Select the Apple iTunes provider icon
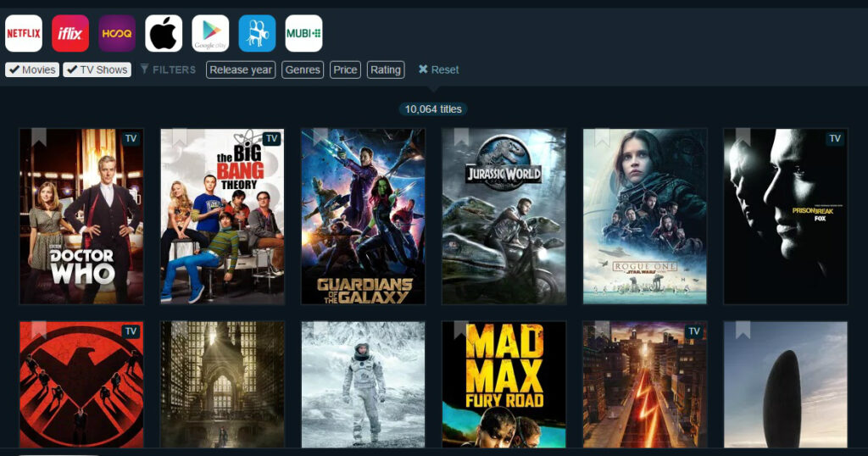Viewport: 868px width, 456px height. pyautogui.click(x=164, y=33)
